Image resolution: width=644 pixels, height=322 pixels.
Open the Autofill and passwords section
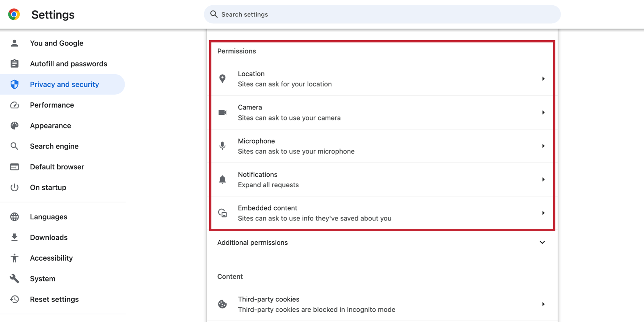point(68,64)
